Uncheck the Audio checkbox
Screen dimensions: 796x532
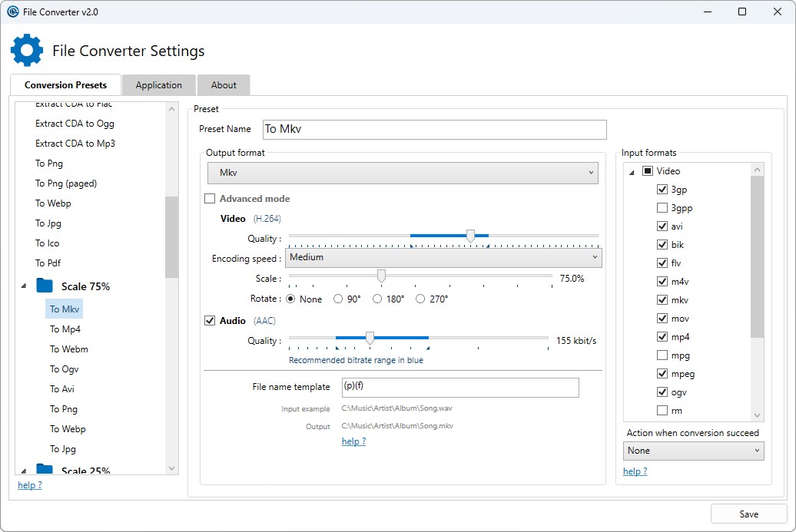coord(210,321)
